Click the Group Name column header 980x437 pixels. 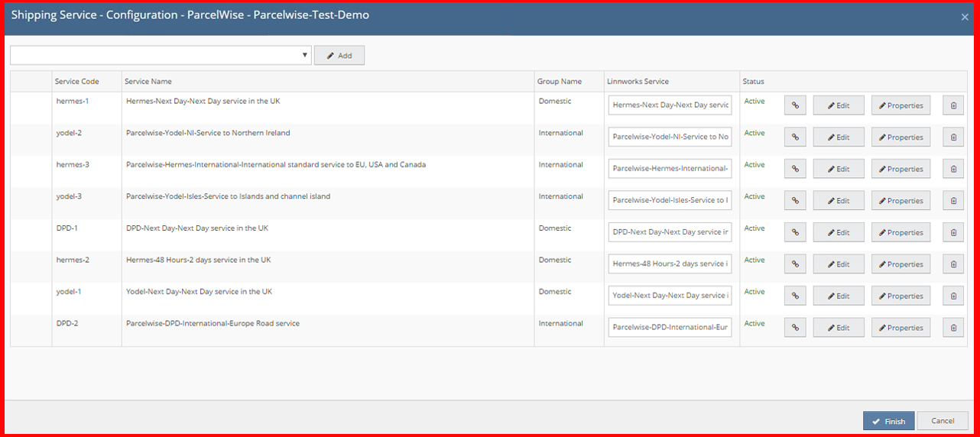click(x=560, y=82)
